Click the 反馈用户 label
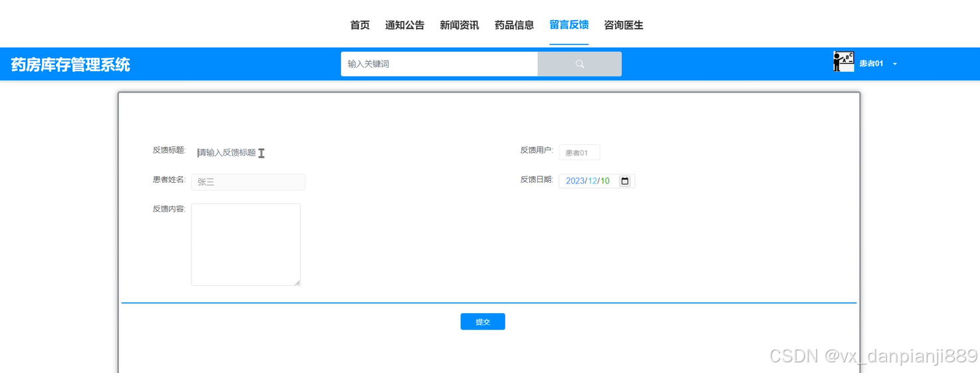The height and width of the screenshot is (373, 980). [537, 150]
